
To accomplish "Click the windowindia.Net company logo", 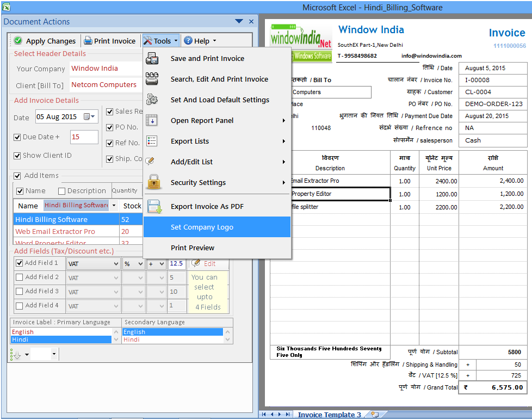I will pyautogui.click(x=301, y=42).
